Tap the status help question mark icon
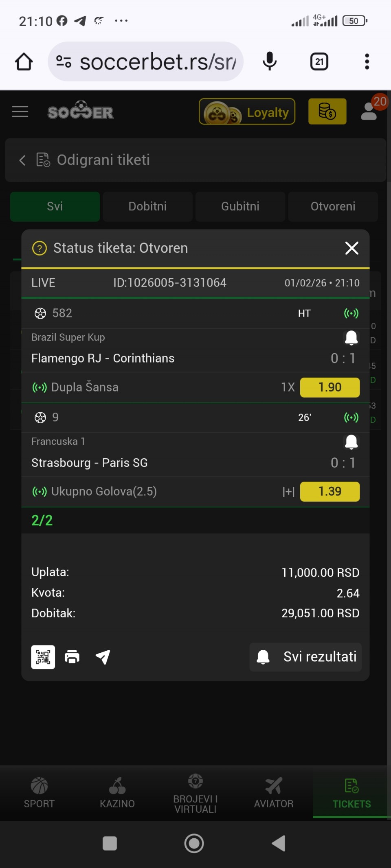The height and width of the screenshot is (868, 391). pyautogui.click(x=40, y=248)
